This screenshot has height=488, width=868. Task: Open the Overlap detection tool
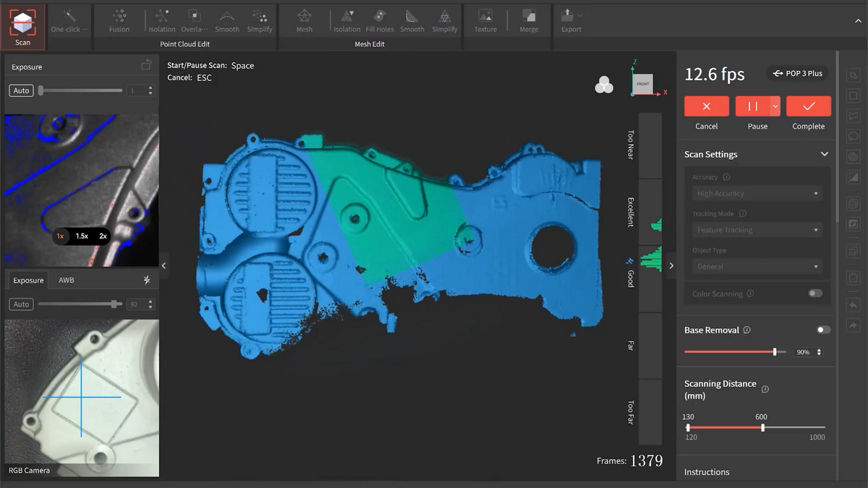coord(194,20)
